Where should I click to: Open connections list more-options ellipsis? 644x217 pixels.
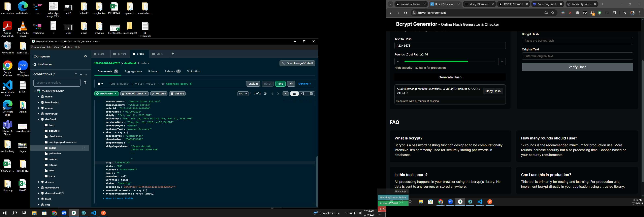(x=86, y=74)
